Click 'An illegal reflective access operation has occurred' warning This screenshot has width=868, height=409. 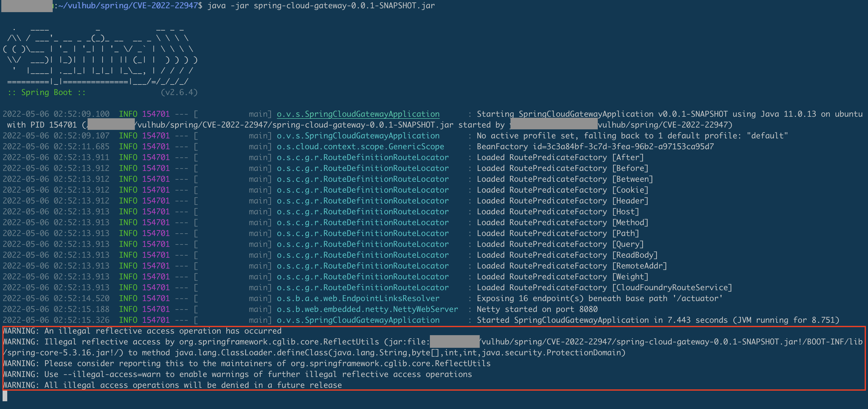(142, 331)
